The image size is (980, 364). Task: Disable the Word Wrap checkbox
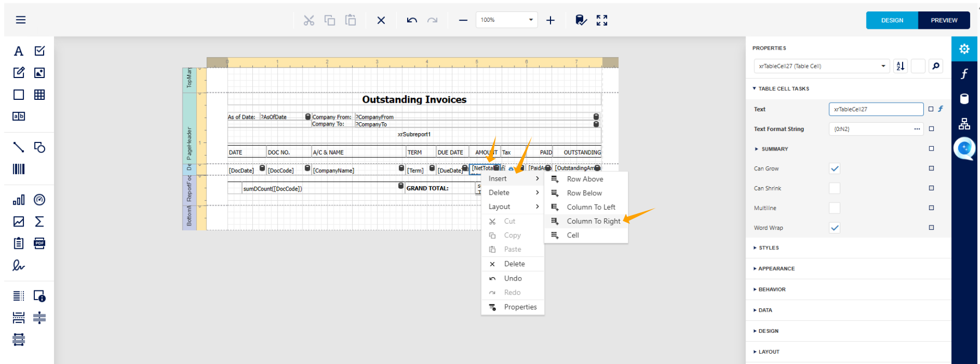[x=834, y=228]
